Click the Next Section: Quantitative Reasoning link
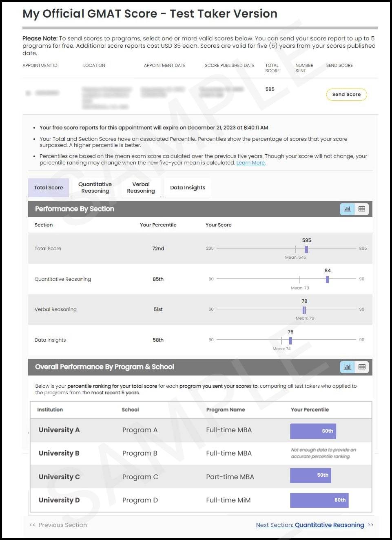Image resolution: width=392 pixels, height=540 pixels. (x=310, y=525)
